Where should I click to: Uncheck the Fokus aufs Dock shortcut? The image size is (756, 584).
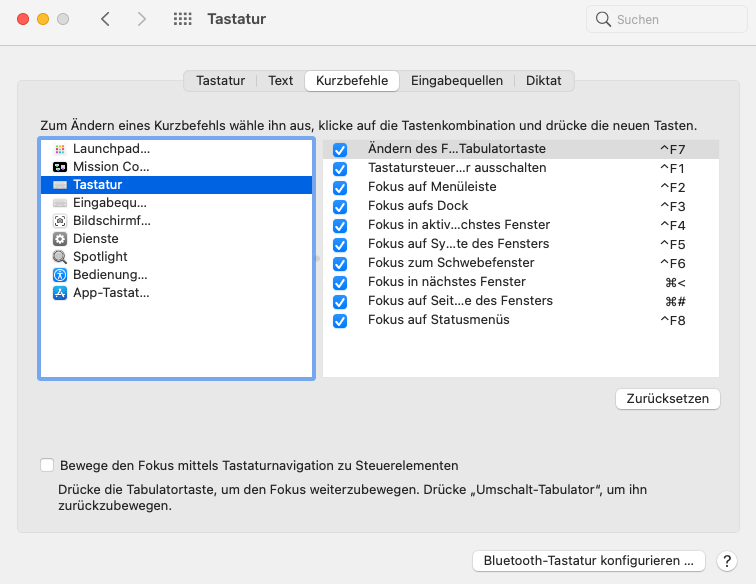point(340,207)
